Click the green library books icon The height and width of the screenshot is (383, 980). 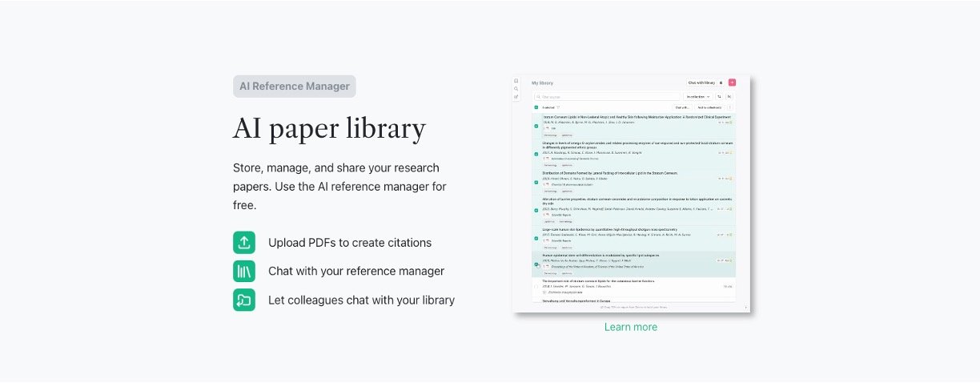[244, 271]
